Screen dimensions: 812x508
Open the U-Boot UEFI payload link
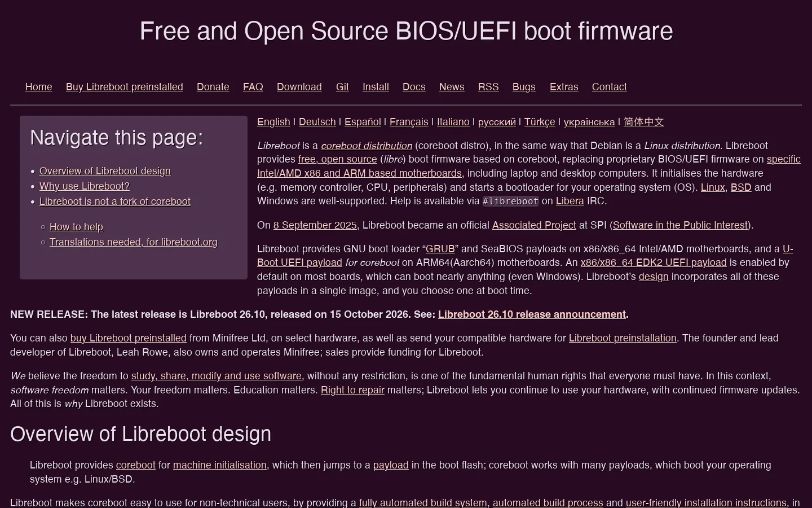[299, 262]
